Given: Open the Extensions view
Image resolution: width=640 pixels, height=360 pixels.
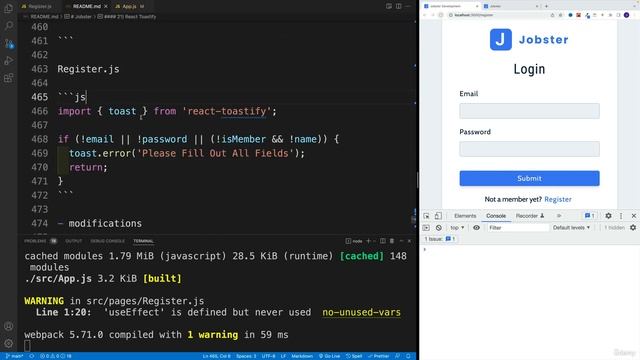Looking at the screenshot, I should click(x=8, y=78).
